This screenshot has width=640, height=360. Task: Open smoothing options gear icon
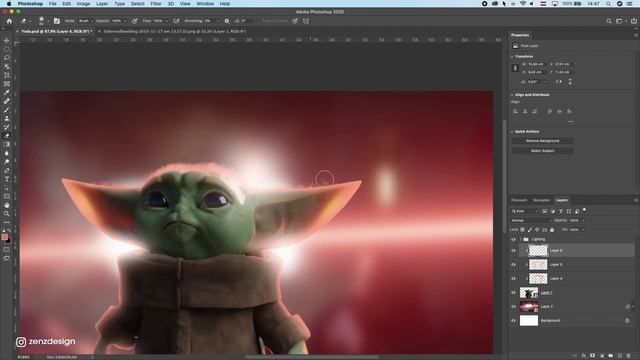pos(227,21)
